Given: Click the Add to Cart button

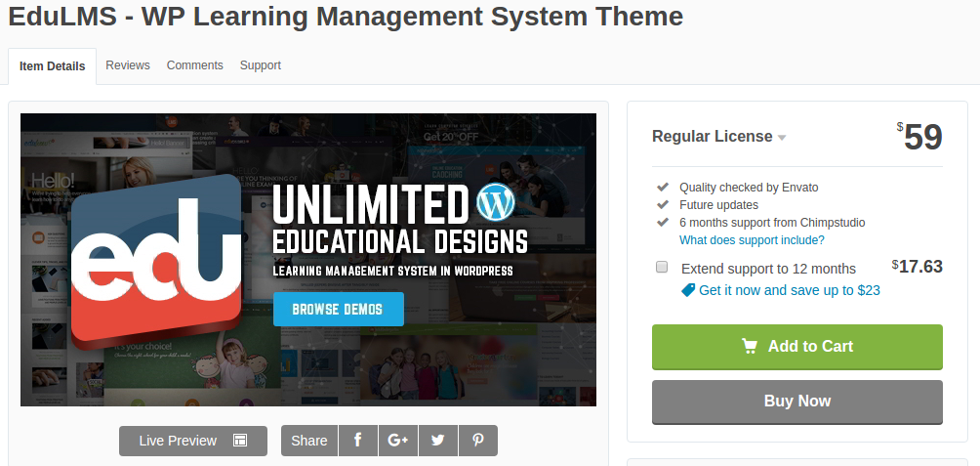Looking at the screenshot, I should (x=796, y=347).
